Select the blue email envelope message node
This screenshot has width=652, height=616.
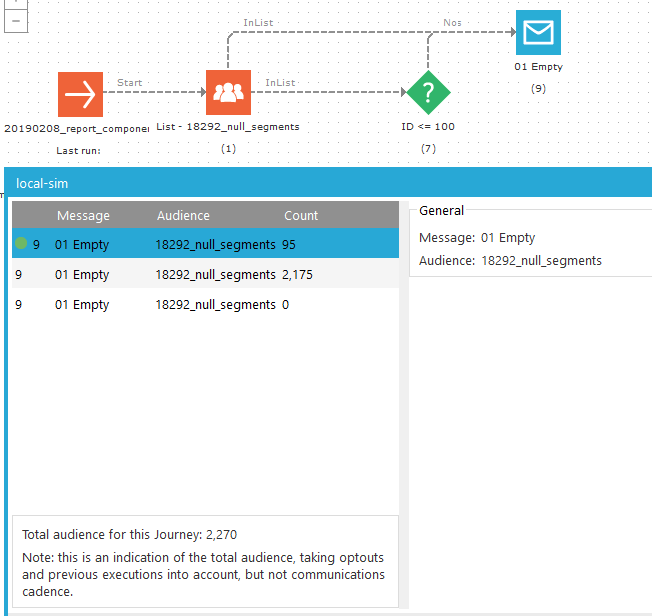pyautogui.click(x=538, y=32)
